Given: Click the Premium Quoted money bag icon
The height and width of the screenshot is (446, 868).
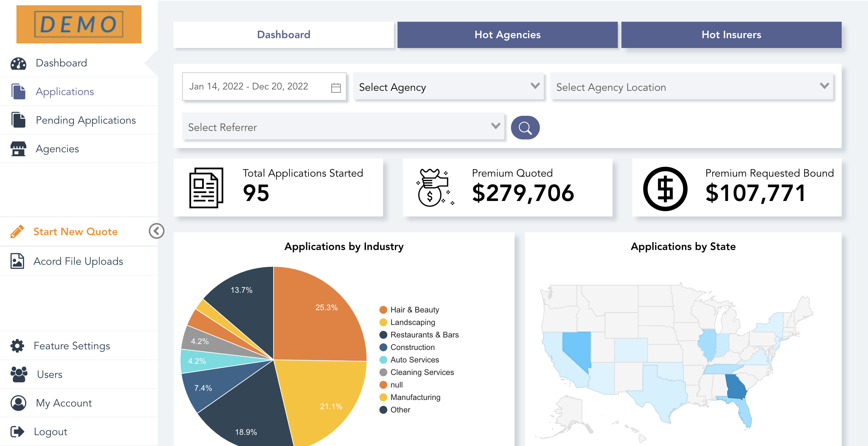Looking at the screenshot, I should pyautogui.click(x=435, y=188).
